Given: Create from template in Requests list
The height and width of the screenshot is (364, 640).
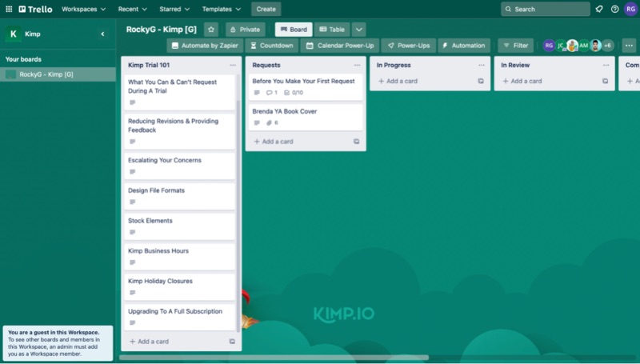Looking at the screenshot, I should (356, 142).
